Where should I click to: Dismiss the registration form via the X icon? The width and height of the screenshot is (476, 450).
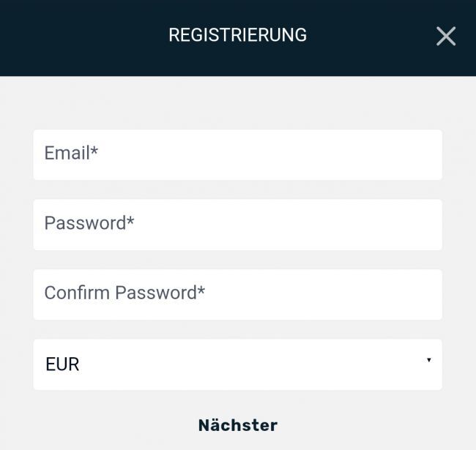tap(445, 36)
